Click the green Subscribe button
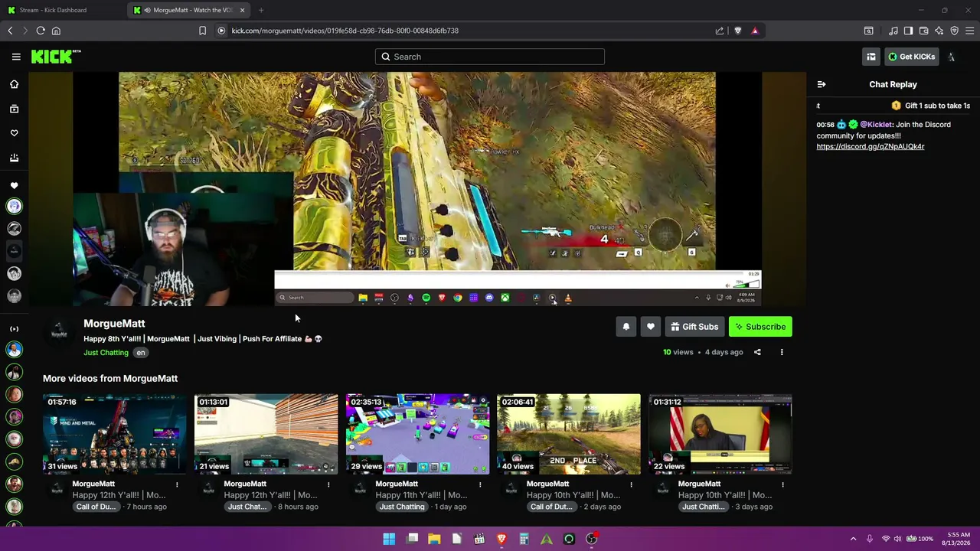The image size is (980, 551). pos(760,327)
